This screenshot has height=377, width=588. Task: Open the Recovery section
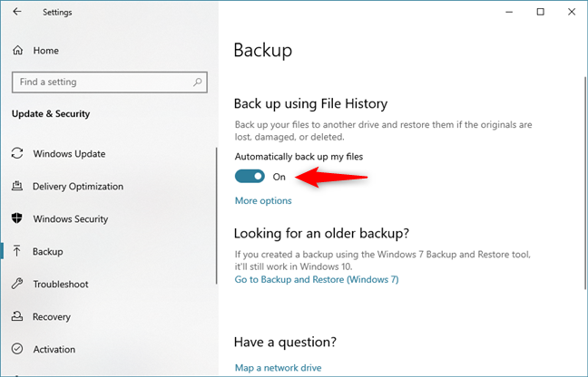click(52, 317)
